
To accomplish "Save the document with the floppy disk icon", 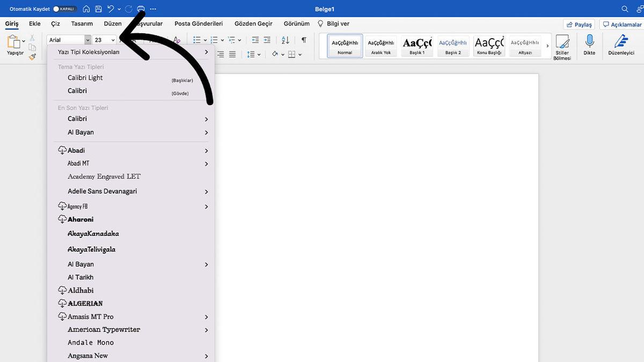I will pos(98,9).
